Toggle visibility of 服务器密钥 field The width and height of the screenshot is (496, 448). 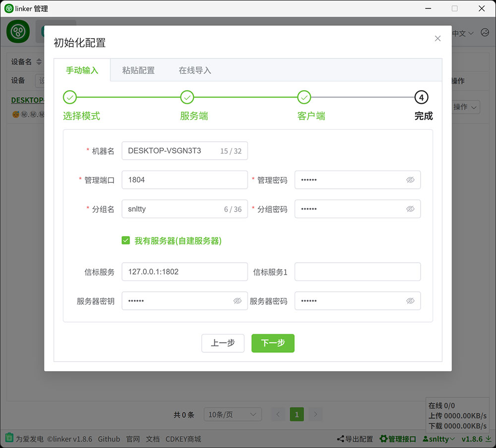(237, 301)
